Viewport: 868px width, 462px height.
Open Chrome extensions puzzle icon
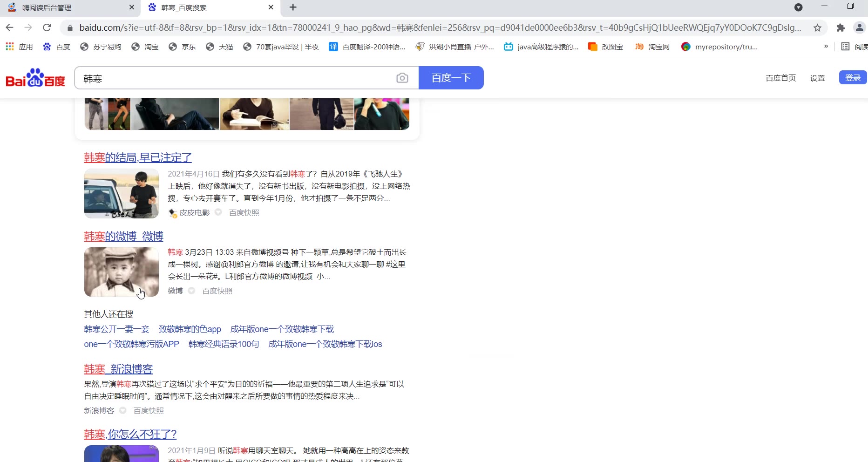click(841, 27)
